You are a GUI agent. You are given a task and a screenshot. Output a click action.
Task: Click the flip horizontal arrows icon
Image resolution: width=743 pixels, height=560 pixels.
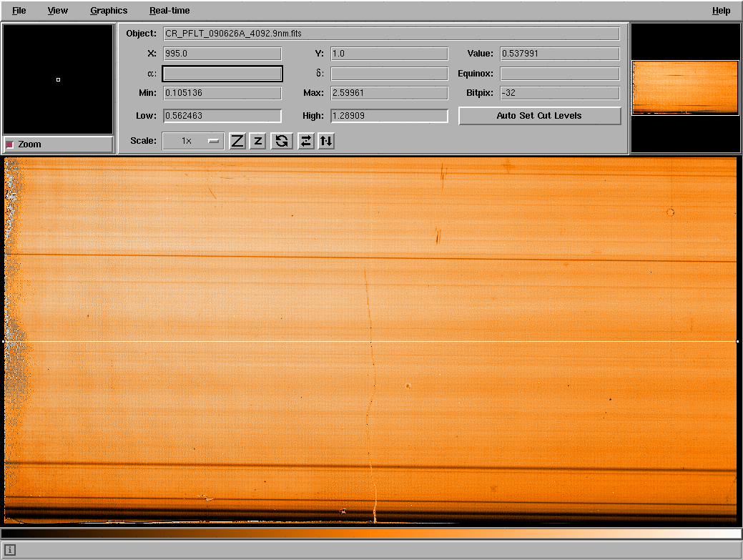(x=306, y=141)
